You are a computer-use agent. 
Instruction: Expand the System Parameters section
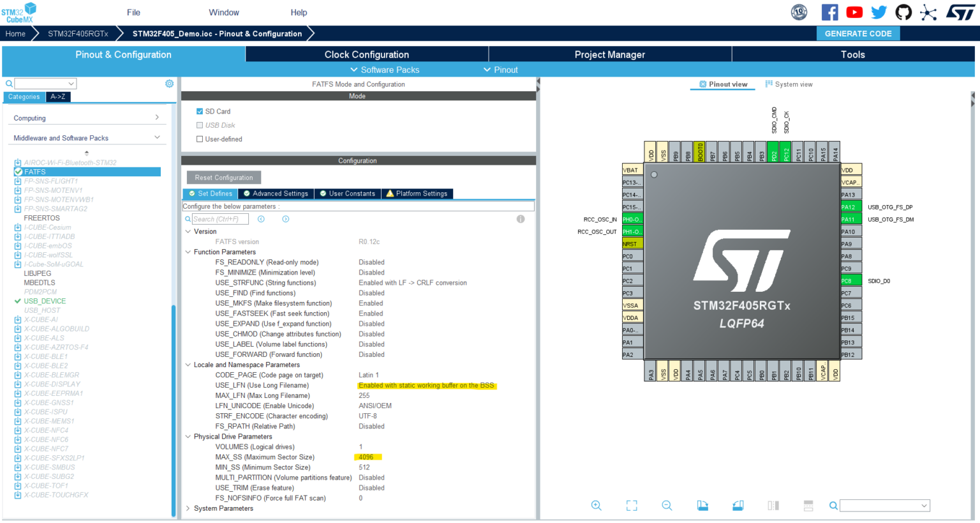[x=187, y=508]
